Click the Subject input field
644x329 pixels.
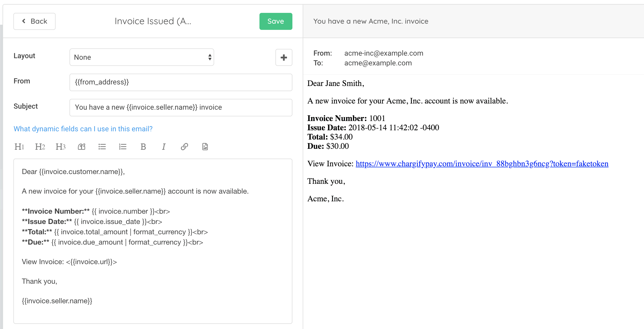181,108
